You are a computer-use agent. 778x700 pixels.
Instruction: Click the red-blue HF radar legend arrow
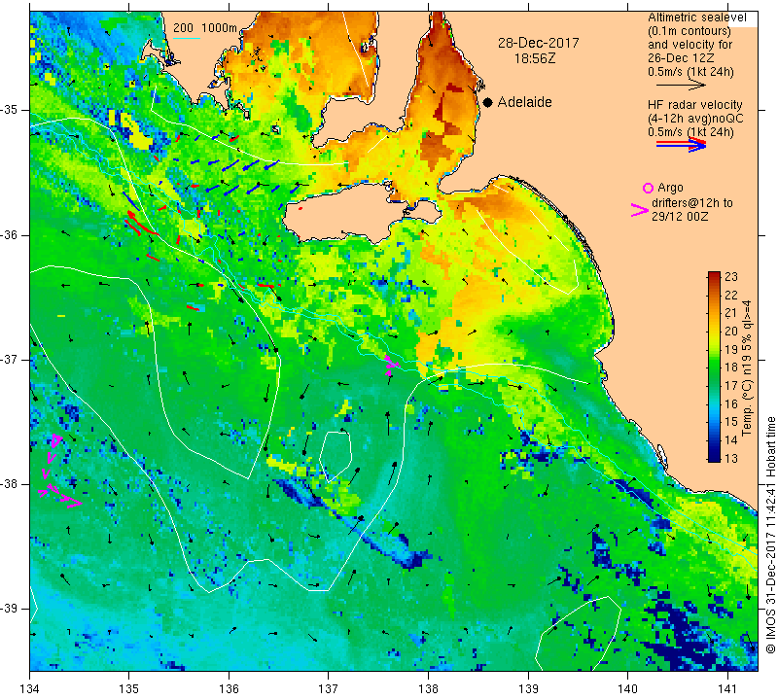(x=682, y=145)
